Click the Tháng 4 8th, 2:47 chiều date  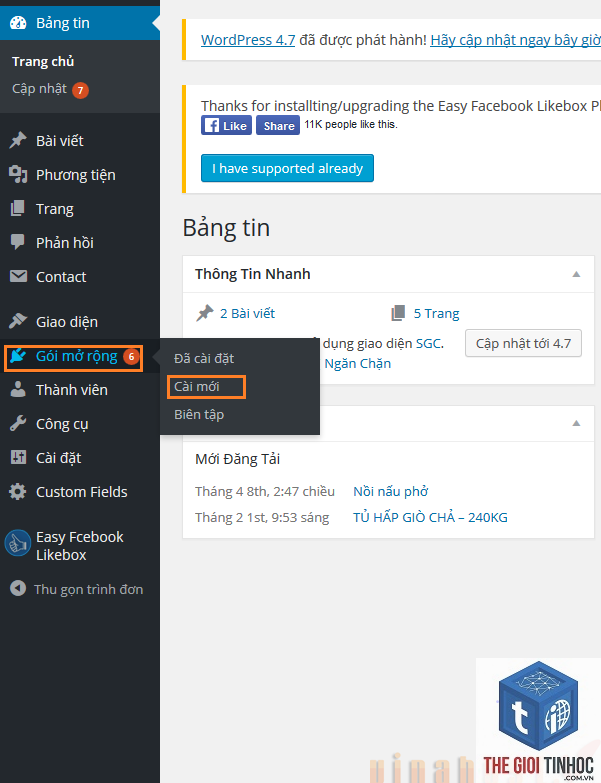pos(265,491)
